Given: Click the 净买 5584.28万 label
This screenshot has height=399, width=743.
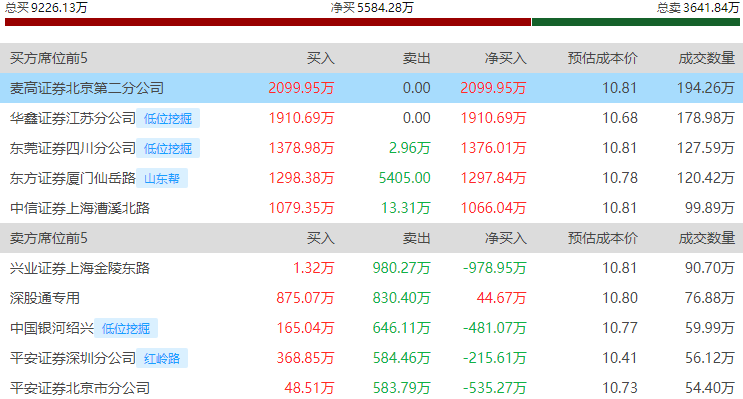Looking at the screenshot, I should click(372, 7).
